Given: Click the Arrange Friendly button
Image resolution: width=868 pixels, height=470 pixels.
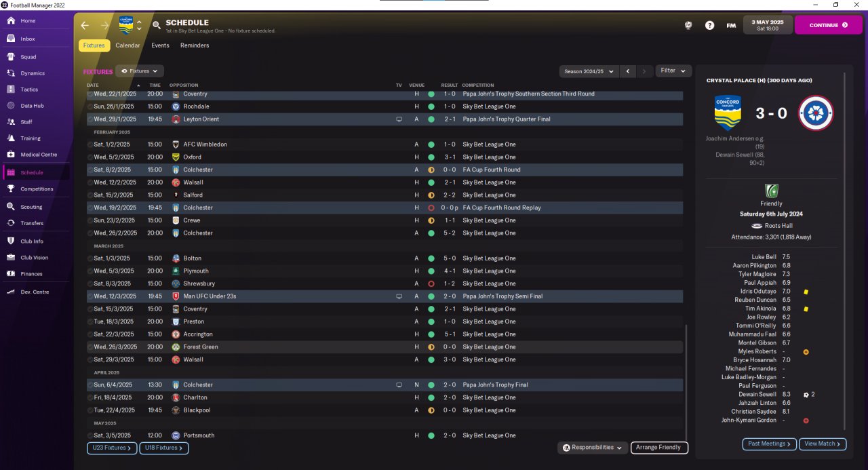Looking at the screenshot, I should (659, 448).
